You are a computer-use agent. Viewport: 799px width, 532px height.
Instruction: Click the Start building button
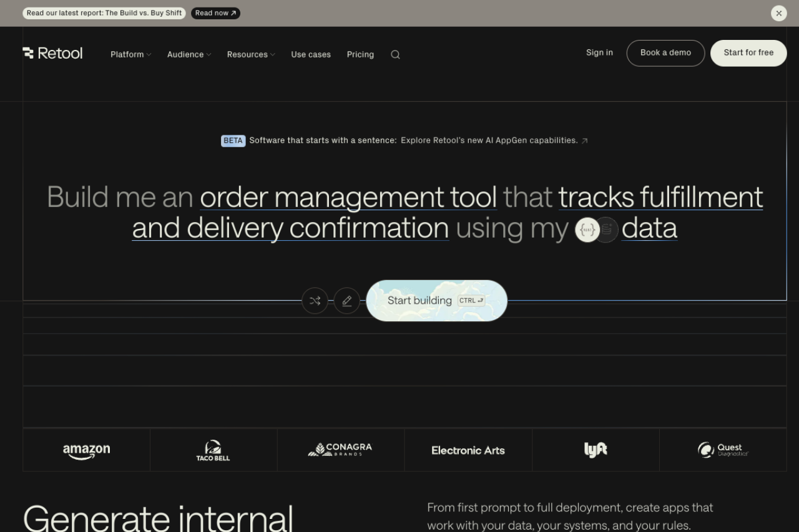click(x=436, y=301)
